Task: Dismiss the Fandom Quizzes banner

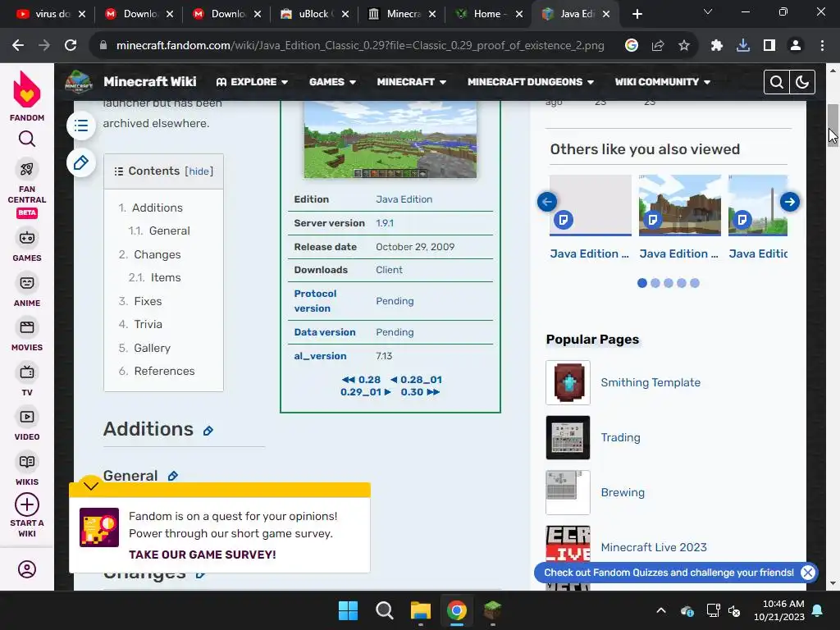Action: point(808,573)
